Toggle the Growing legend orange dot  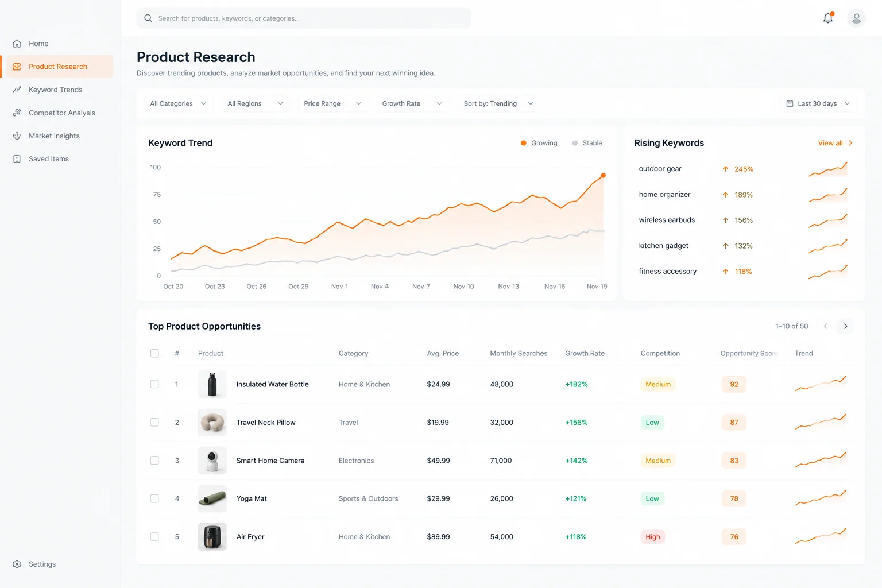pyautogui.click(x=523, y=143)
